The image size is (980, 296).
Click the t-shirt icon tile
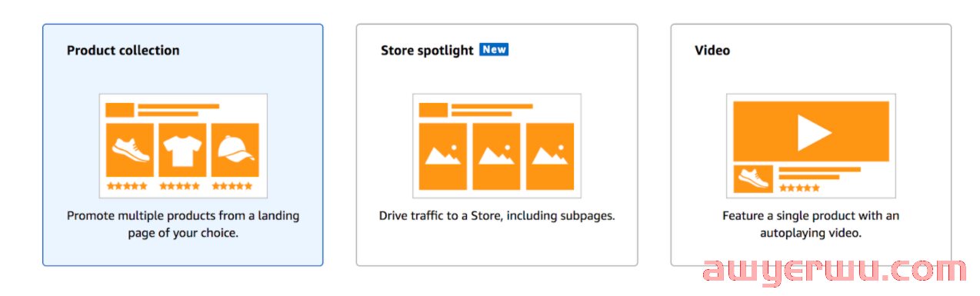pos(182,150)
